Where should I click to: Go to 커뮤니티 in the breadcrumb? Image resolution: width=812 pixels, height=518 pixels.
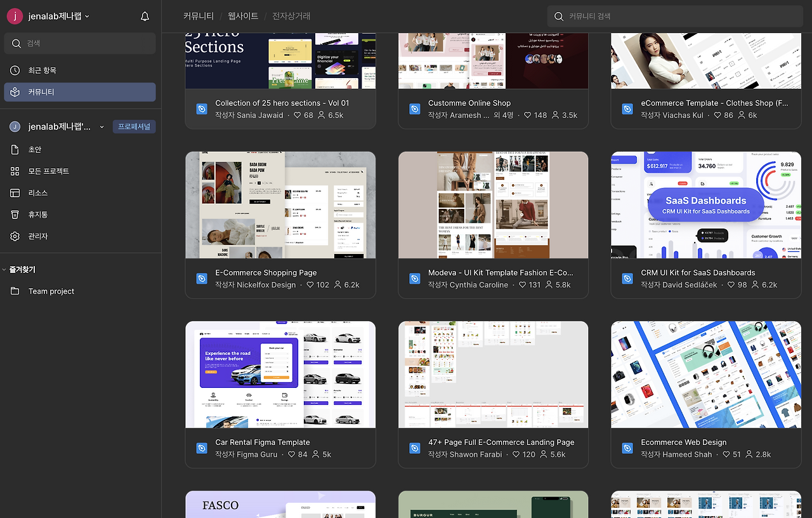pyautogui.click(x=199, y=17)
